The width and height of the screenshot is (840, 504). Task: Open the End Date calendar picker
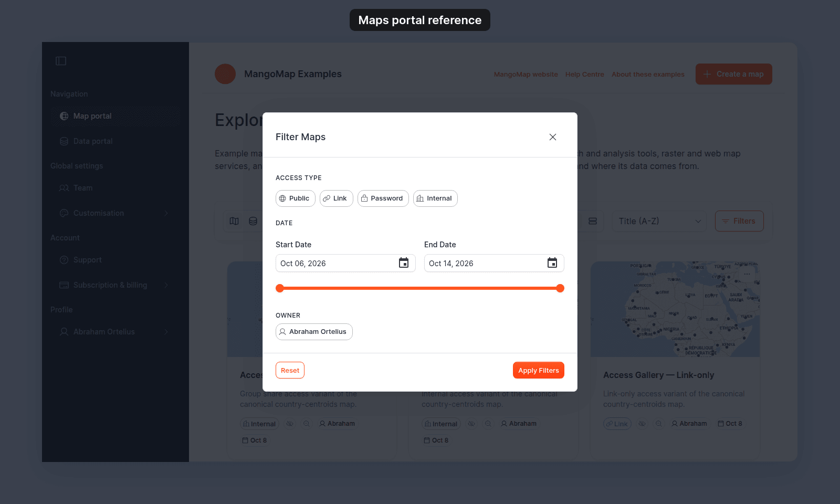click(x=552, y=263)
